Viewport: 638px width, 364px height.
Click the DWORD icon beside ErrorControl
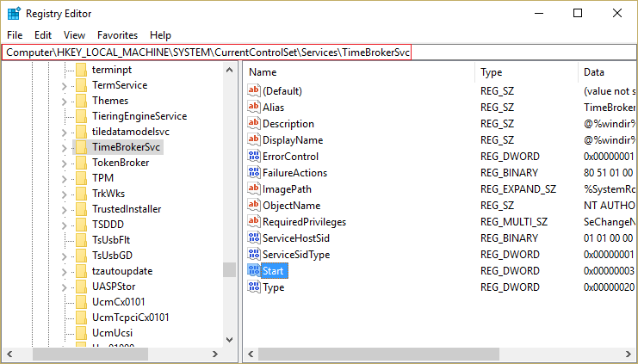(254, 156)
